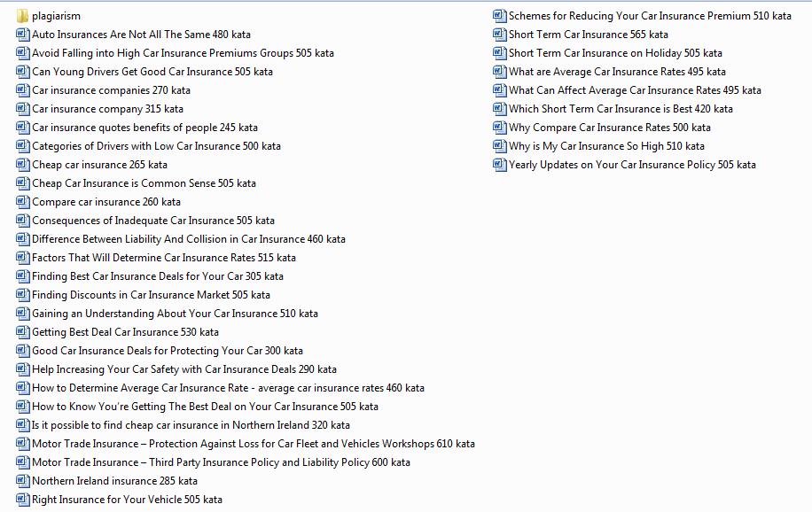
Task: Select What are Average Car Insurance Rates file
Action: tap(617, 72)
